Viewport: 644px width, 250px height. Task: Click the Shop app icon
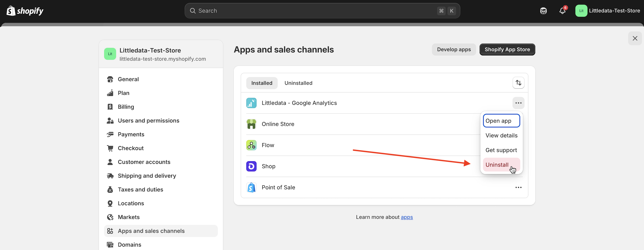(x=251, y=166)
